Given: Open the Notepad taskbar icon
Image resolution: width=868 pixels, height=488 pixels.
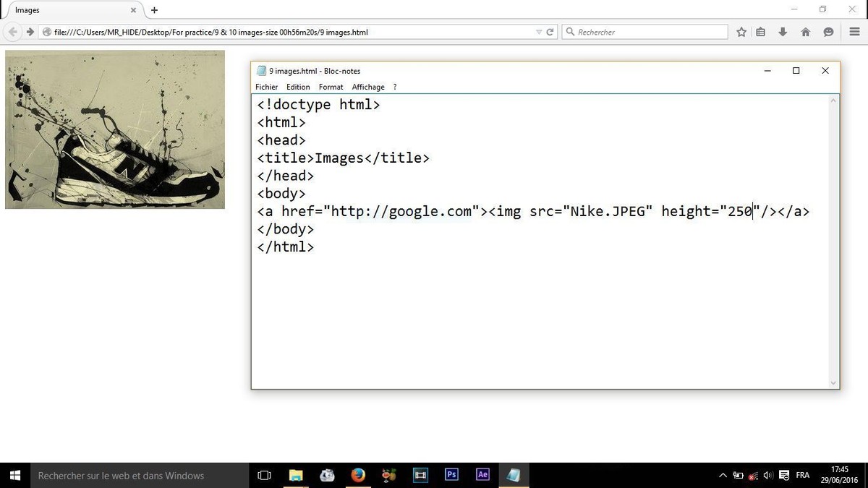Looking at the screenshot, I should point(514,475).
